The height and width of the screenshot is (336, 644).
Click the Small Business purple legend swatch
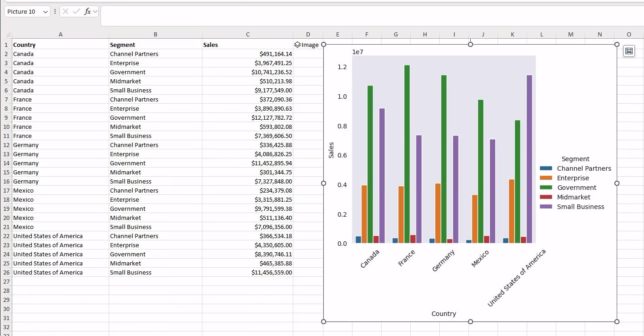tap(546, 207)
